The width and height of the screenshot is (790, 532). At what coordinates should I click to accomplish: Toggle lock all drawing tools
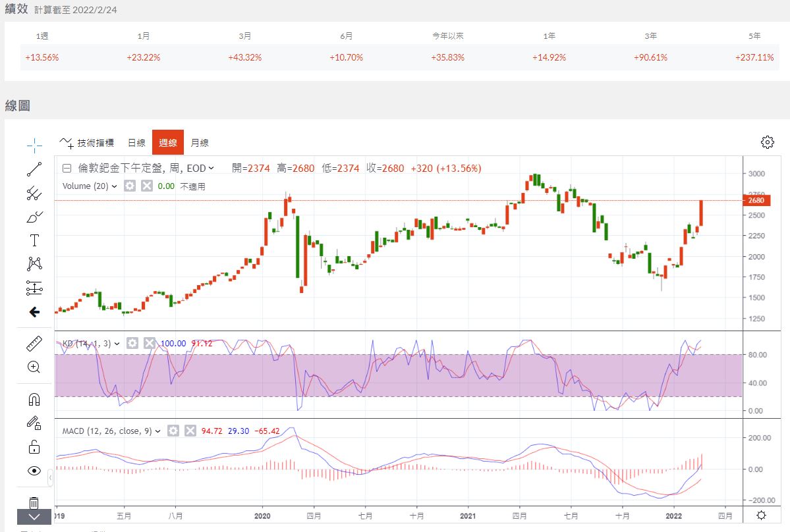pyautogui.click(x=34, y=447)
